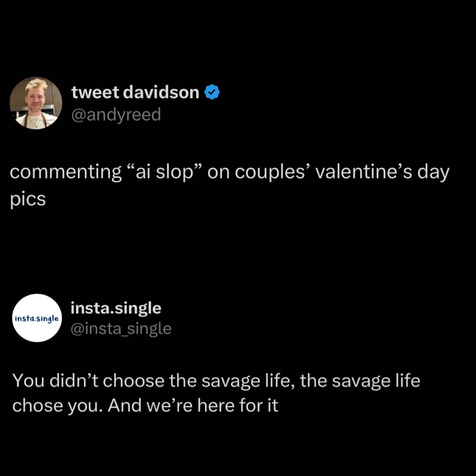Screen dimensions: 476x476
Task: Click "for it" ending the reply
Action: click(x=259, y=406)
